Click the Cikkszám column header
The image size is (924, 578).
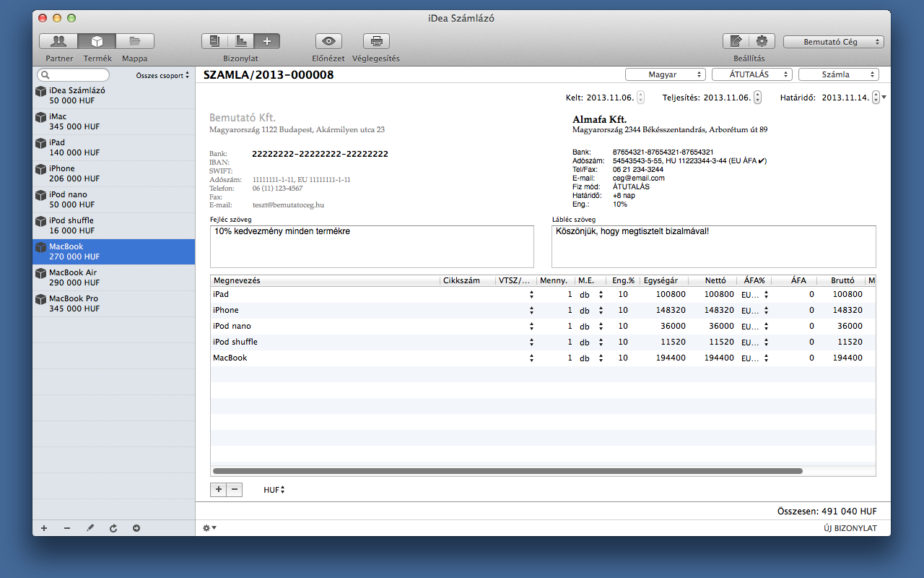[468, 280]
